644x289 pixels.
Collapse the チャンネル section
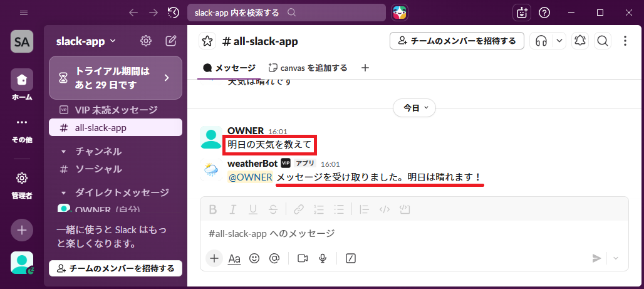tap(63, 151)
